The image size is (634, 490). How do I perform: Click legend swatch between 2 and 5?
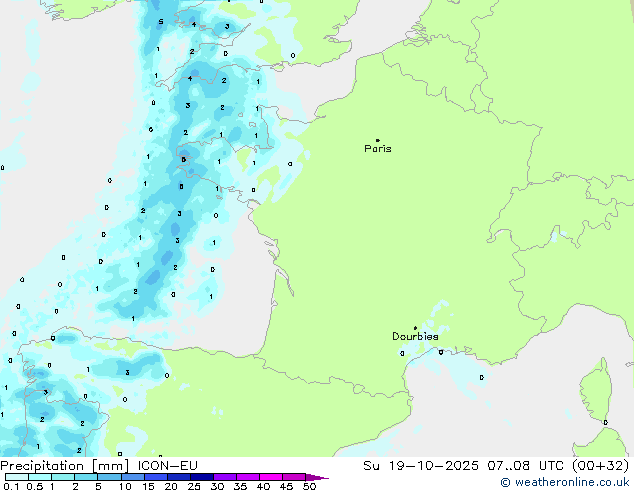click(x=86, y=477)
